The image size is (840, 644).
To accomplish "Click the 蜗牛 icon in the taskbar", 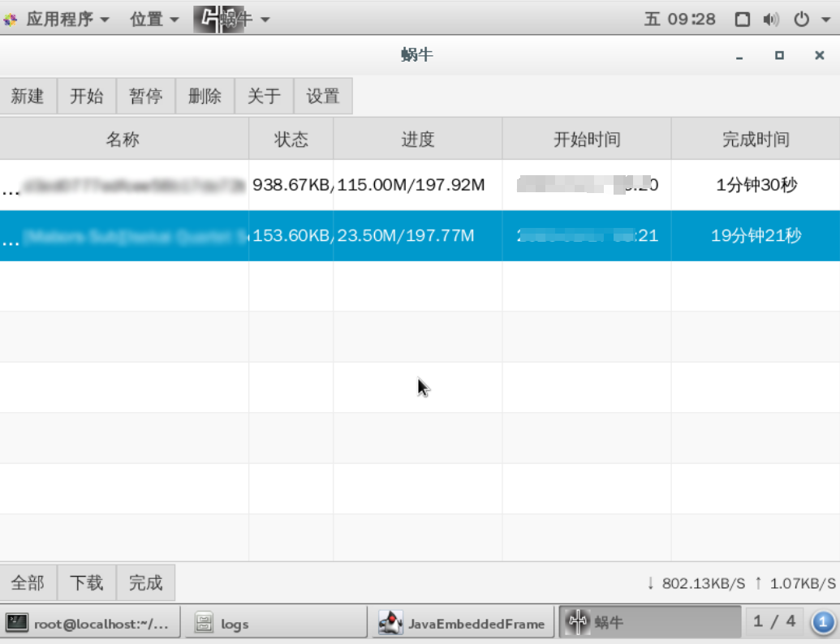I will click(578, 622).
